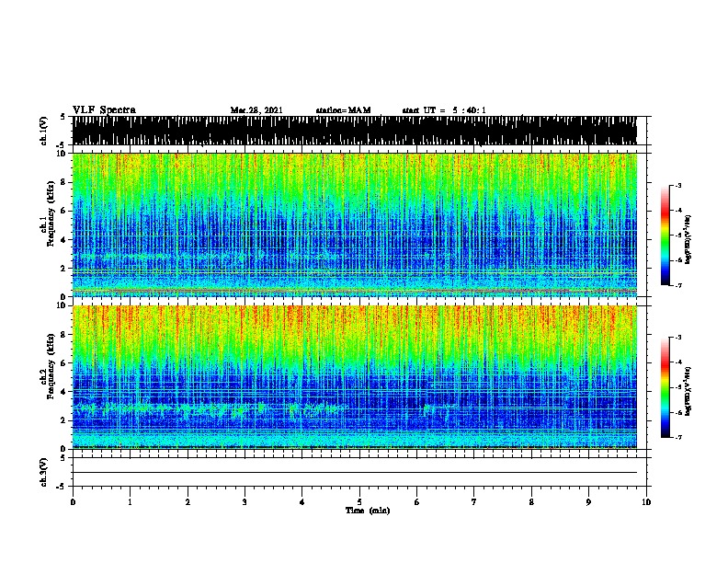Viewport: 728px width, 563px height.
Task: Click the "station=MAM" header label
Action: click(x=343, y=110)
